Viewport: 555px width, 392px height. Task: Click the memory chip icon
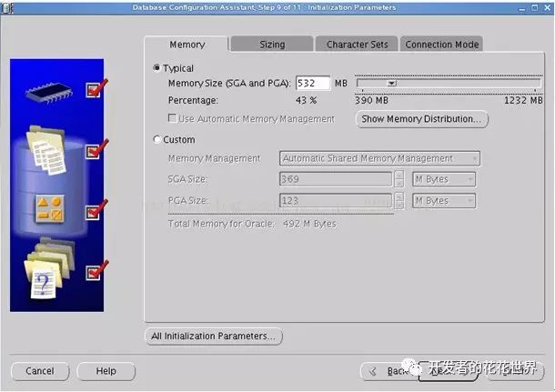click(x=49, y=93)
